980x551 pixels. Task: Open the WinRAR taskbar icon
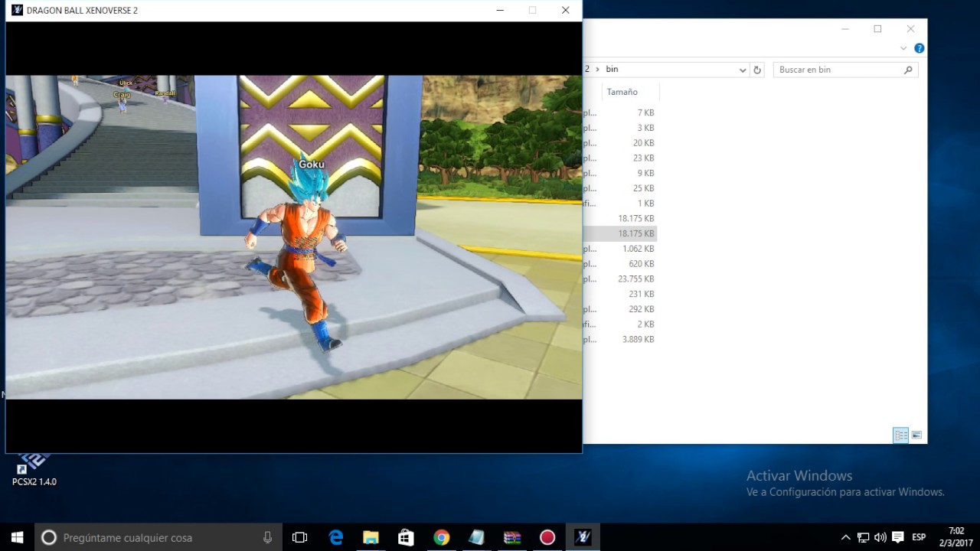(x=512, y=537)
